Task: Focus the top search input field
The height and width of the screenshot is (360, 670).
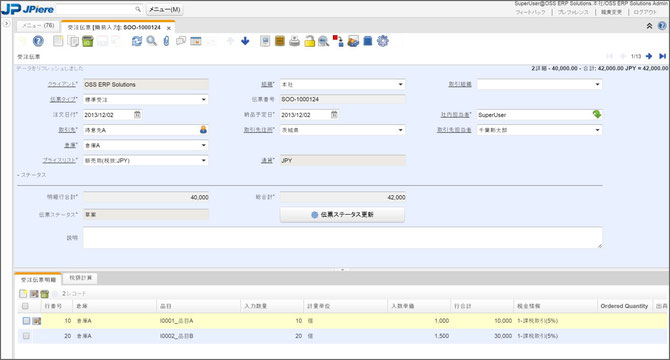Action: tap(95, 9)
